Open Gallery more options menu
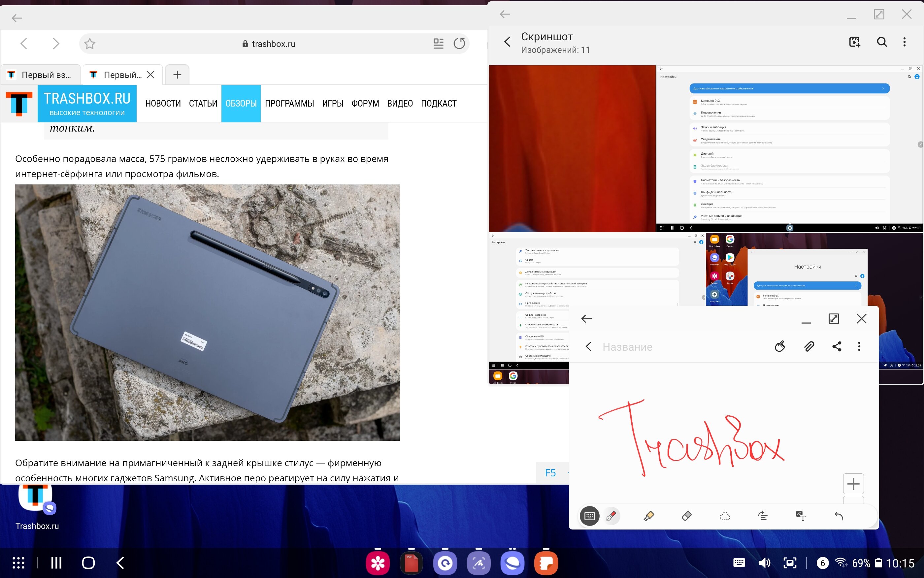The image size is (924, 578). tap(905, 42)
